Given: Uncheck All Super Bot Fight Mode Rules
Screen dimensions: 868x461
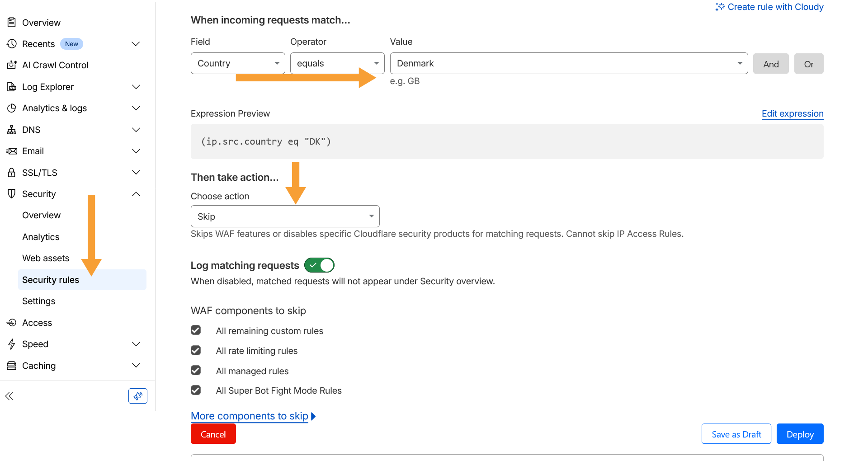Looking at the screenshot, I should point(196,390).
